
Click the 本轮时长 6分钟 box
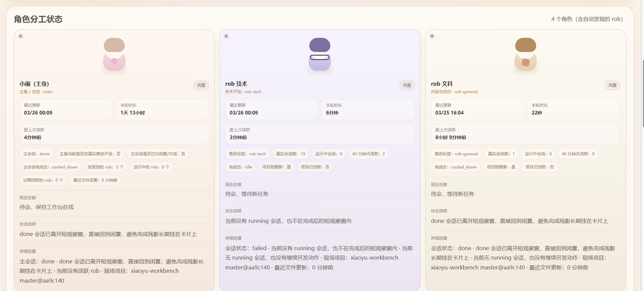[x=368, y=109]
